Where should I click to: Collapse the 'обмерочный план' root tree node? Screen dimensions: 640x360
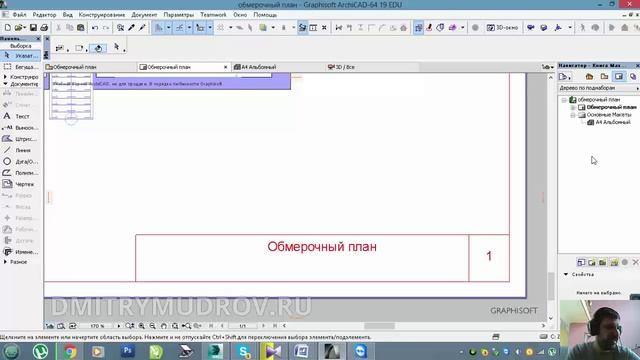tap(564, 100)
